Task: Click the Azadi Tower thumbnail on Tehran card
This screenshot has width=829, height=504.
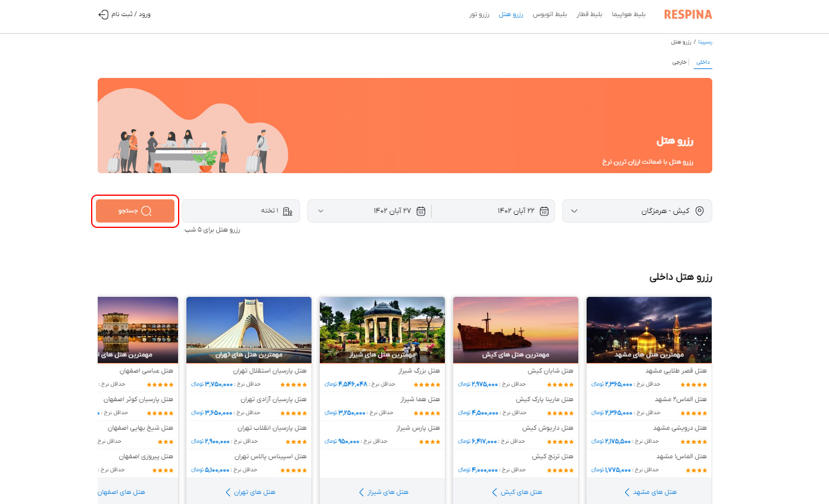Action: click(248, 330)
